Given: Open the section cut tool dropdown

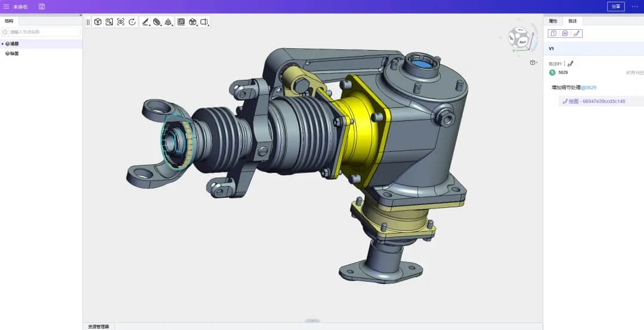Looking at the screenshot, I should [157, 22].
